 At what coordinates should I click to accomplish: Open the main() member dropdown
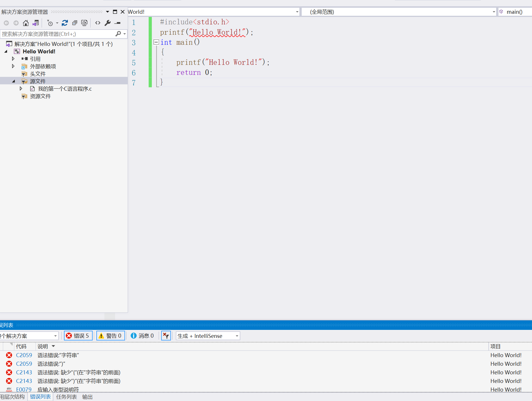click(515, 12)
